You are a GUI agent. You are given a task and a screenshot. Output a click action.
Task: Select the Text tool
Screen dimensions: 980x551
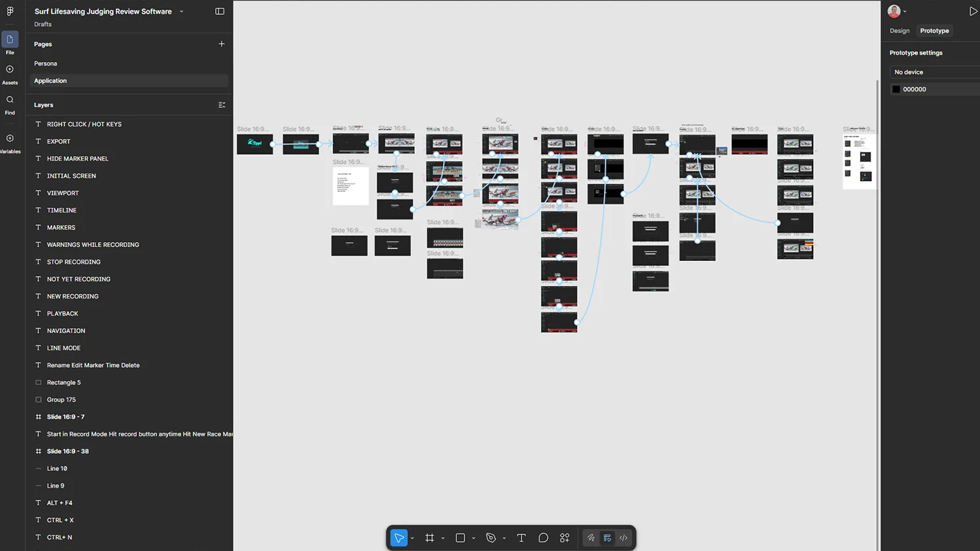point(521,538)
